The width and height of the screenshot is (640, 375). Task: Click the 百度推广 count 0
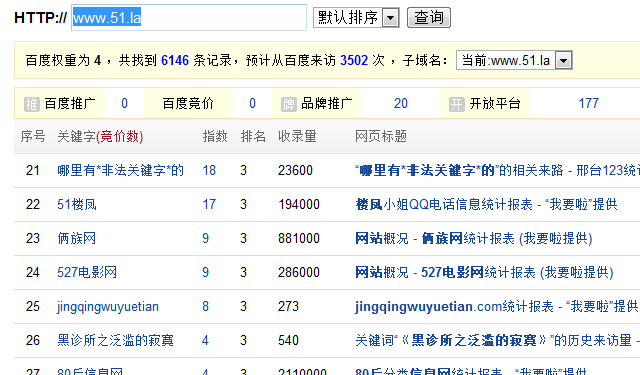(124, 104)
